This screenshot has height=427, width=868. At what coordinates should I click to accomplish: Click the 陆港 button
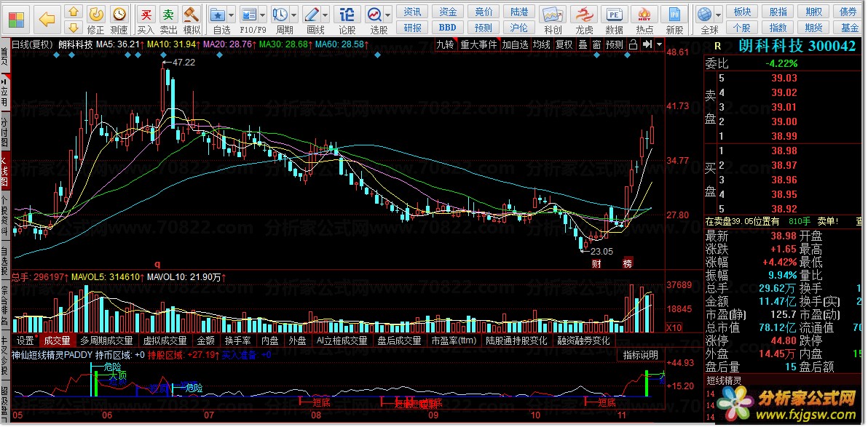519,12
